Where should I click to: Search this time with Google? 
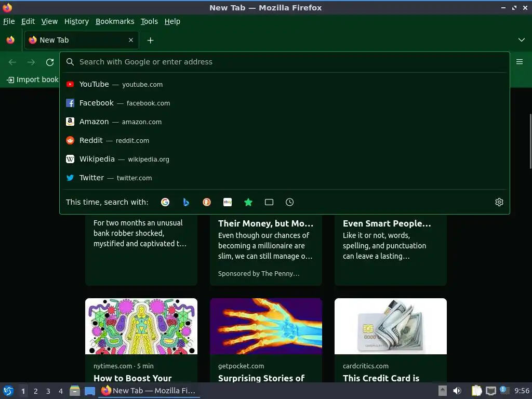coord(165,202)
